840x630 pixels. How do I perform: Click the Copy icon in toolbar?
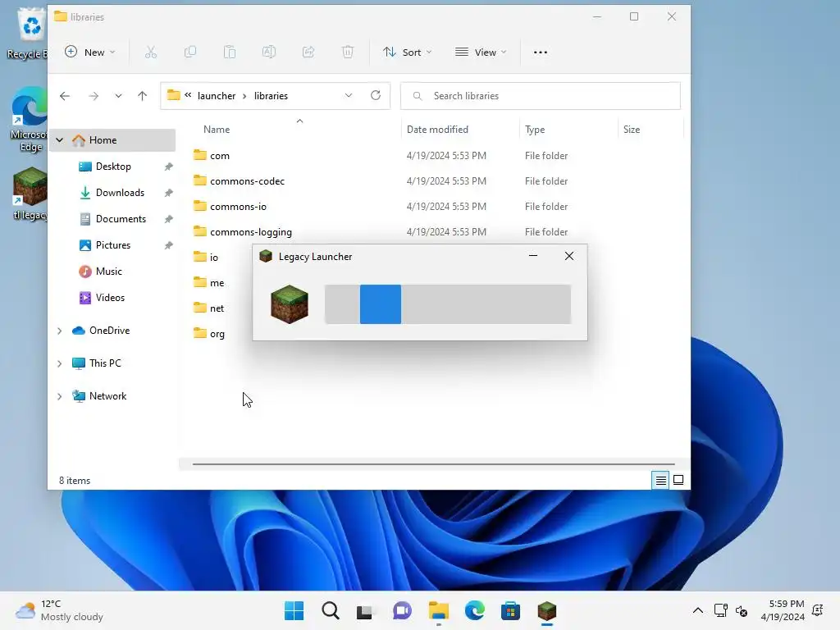tap(190, 52)
